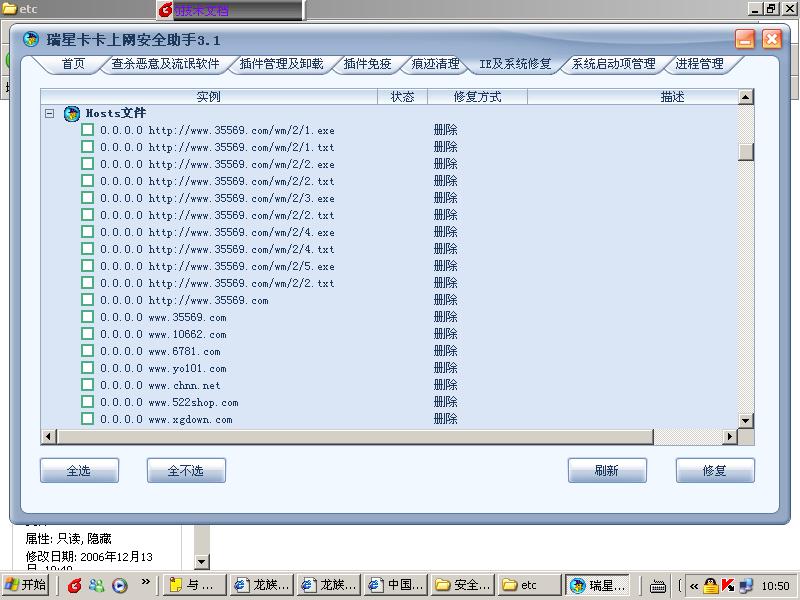800x600 pixels.
Task: Open the 首页 tab
Action: pyautogui.click(x=73, y=64)
